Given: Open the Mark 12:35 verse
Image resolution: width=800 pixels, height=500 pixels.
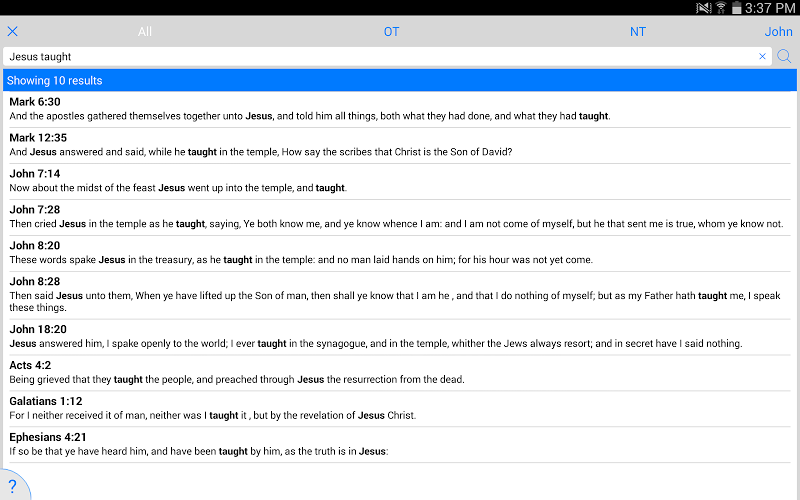Looking at the screenshot, I should click(x=400, y=145).
